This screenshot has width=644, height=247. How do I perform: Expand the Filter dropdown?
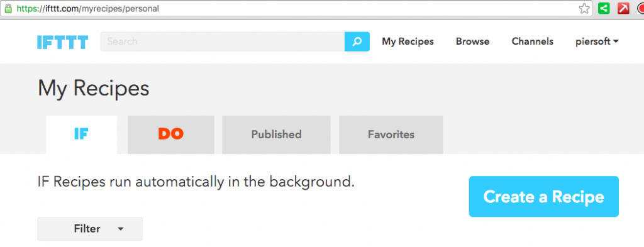(90, 229)
